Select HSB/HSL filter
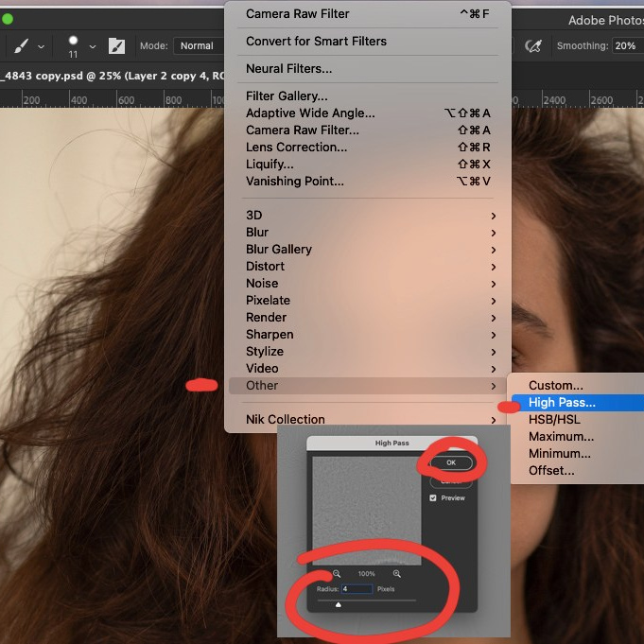This screenshot has width=644, height=644. pyautogui.click(x=578, y=420)
